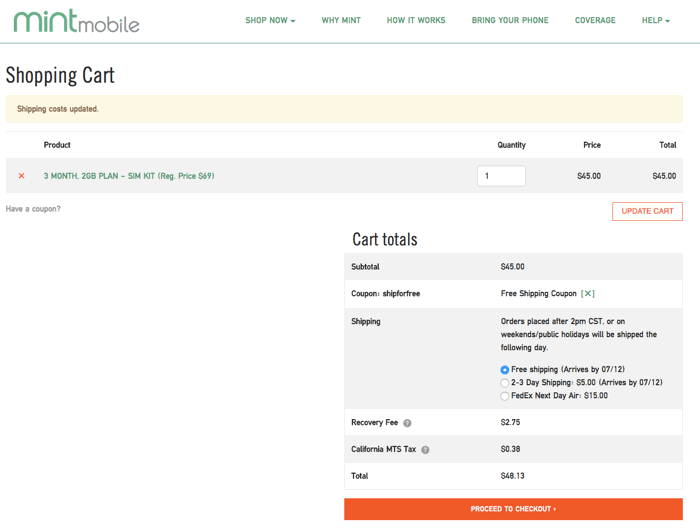Click the Have a coupon? link
This screenshot has height=528, width=700.
click(x=33, y=209)
